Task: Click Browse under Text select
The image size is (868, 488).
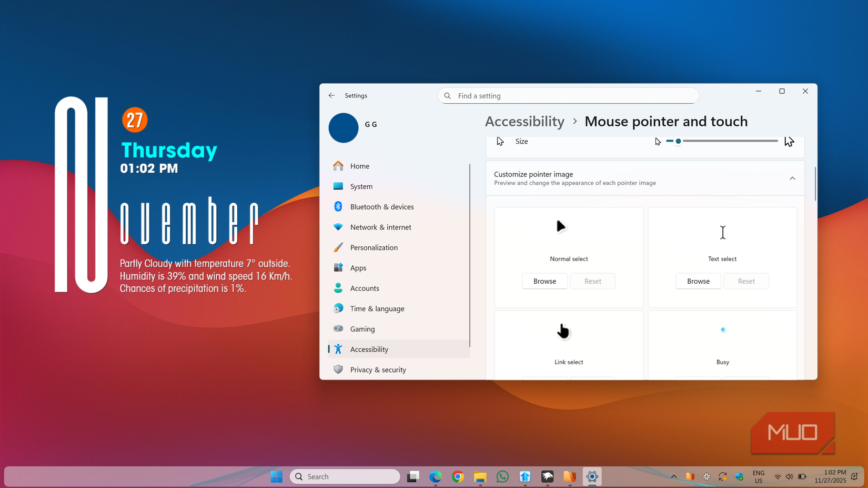Action: [x=698, y=281]
